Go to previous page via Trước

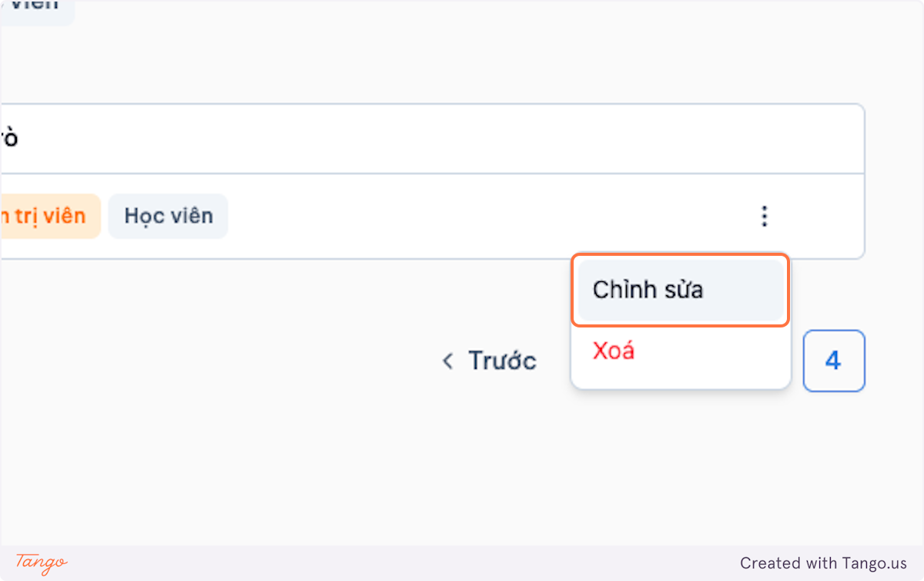click(490, 361)
